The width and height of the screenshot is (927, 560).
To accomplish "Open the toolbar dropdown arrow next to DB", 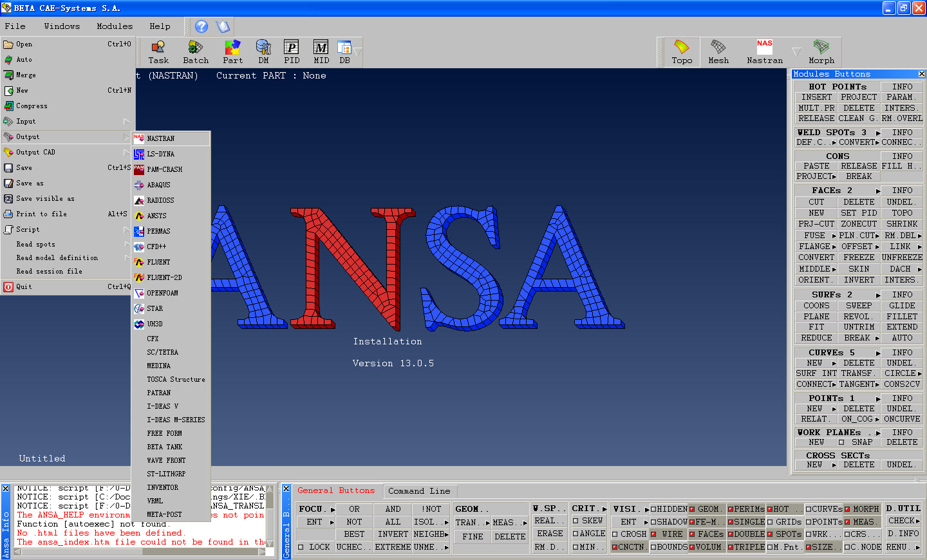I will coord(357,51).
